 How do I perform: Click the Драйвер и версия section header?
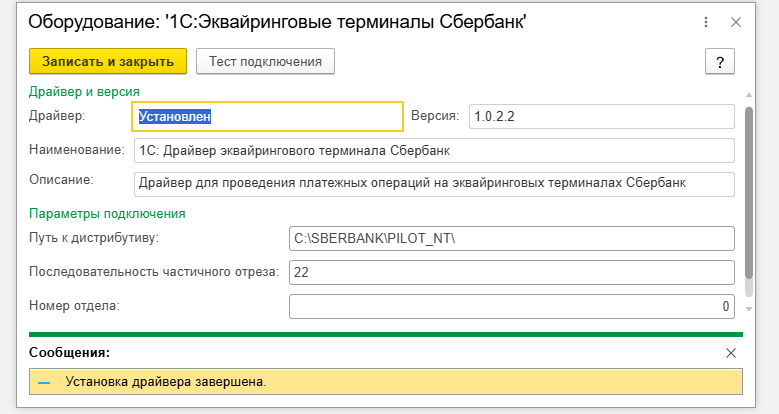click(x=84, y=91)
